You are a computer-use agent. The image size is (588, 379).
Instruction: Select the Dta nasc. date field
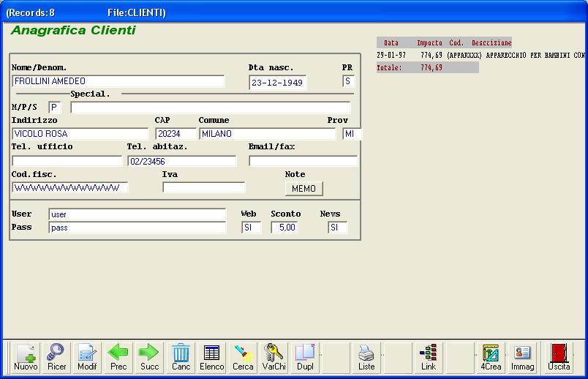click(277, 83)
